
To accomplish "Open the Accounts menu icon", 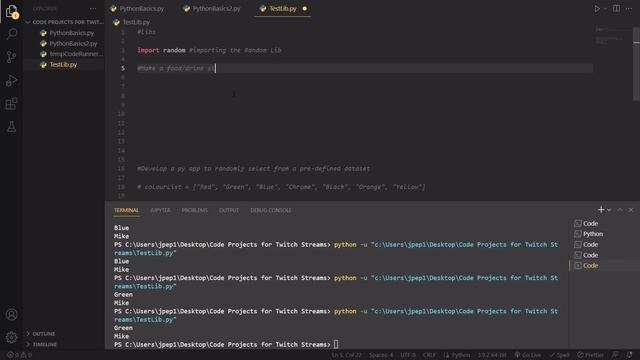I will [x=11, y=314].
